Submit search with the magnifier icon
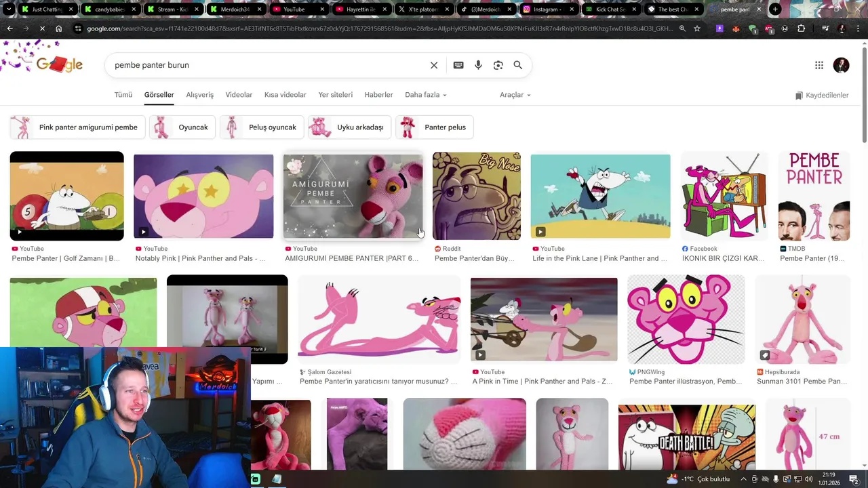The height and width of the screenshot is (488, 868). click(518, 65)
